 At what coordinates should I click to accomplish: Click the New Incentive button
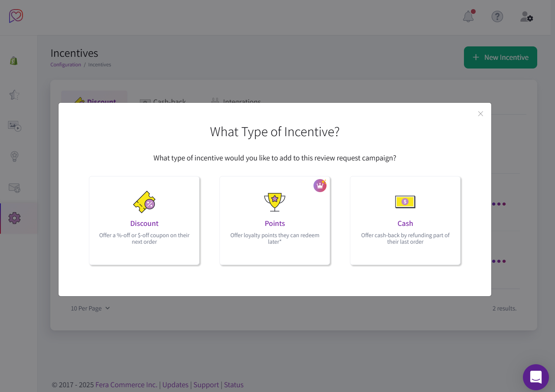[x=500, y=57]
